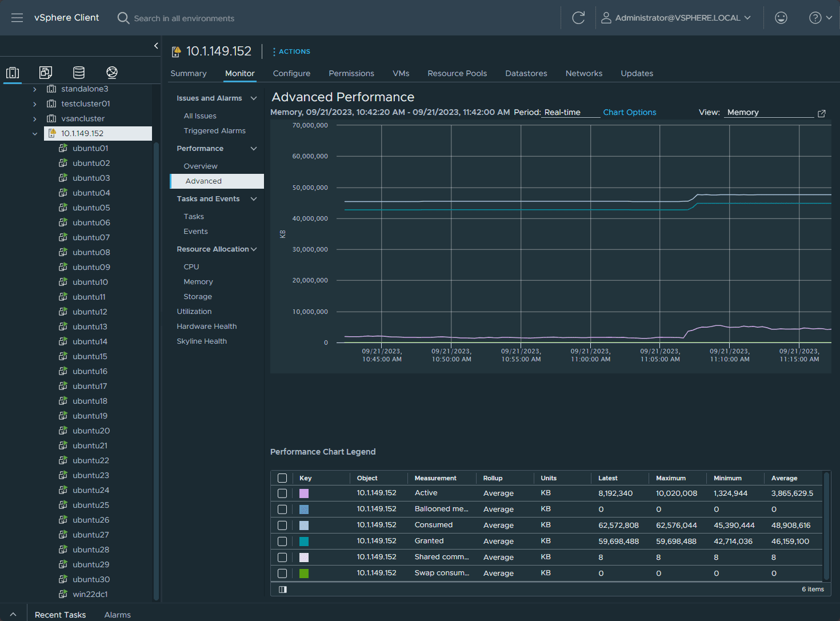
Task: Click the Granted teal color swatch
Action: (x=304, y=542)
